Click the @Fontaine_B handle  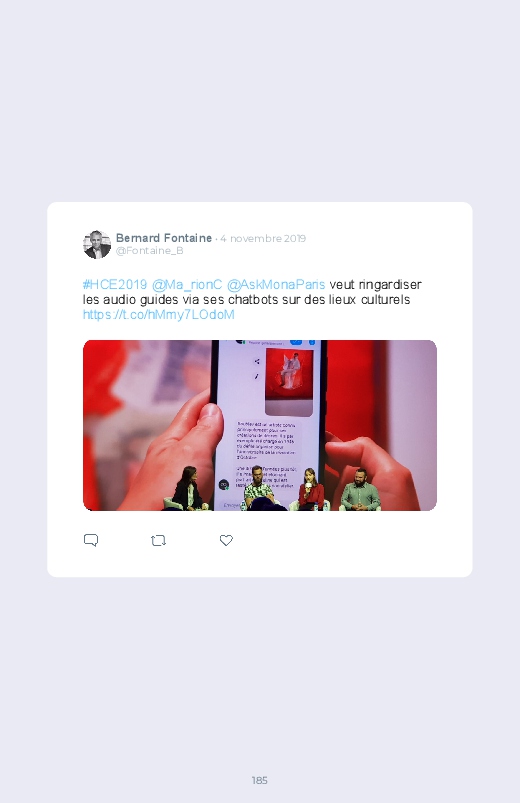tap(150, 250)
